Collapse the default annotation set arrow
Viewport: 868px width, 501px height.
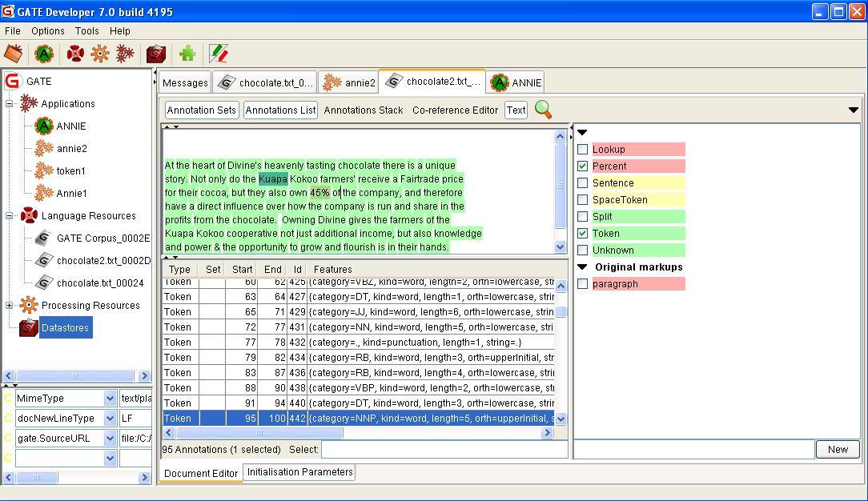point(582,133)
